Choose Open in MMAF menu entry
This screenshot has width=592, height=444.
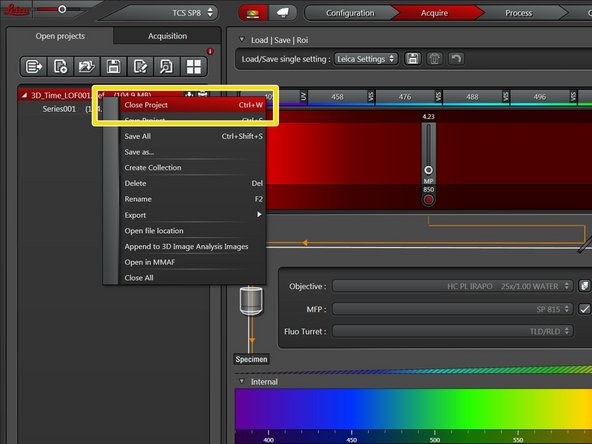[x=193, y=262]
